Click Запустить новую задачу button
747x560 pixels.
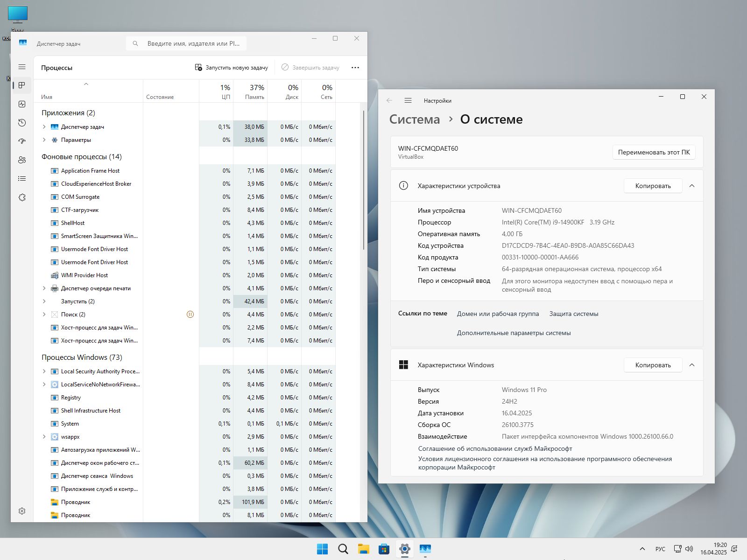tap(232, 68)
